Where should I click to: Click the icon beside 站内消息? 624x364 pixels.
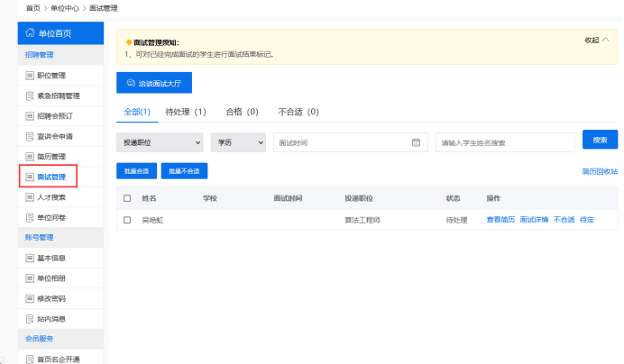click(x=30, y=319)
